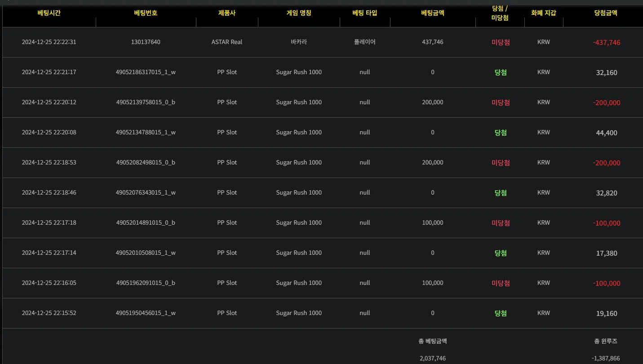Select the 플레이어 bet type cell
Viewport: 643px width, 364px height.
[365, 42]
